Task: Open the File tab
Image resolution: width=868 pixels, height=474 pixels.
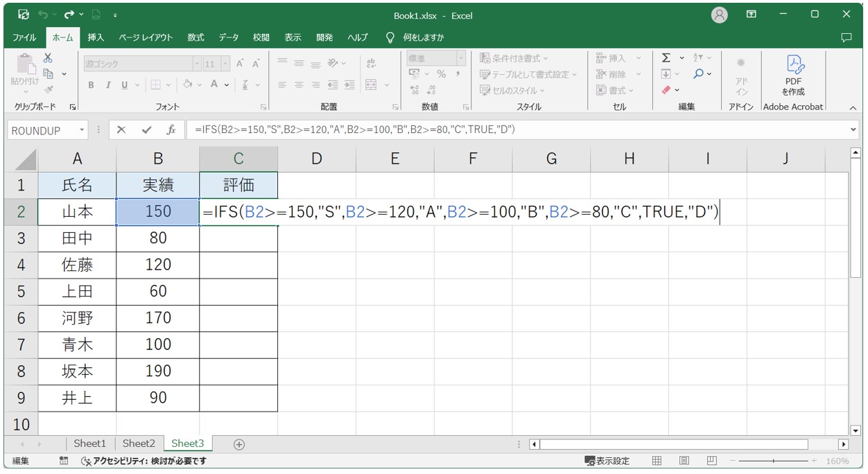Action: (24, 37)
